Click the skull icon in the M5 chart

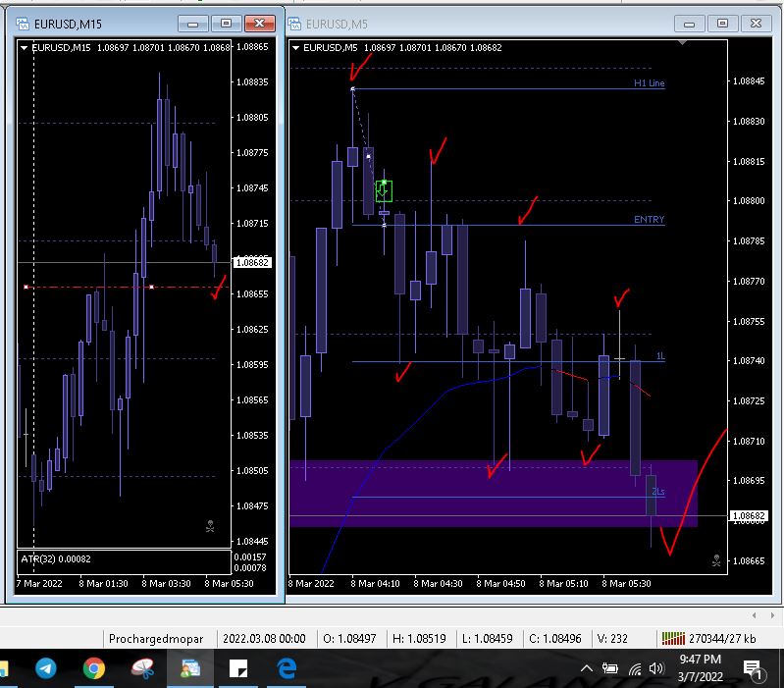click(x=716, y=560)
